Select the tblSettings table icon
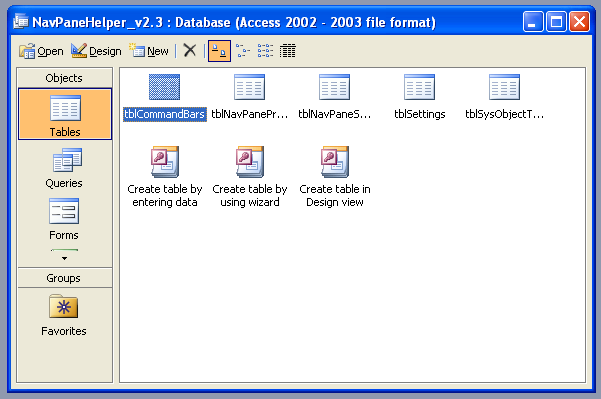601x399 pixels. click(419, 87)
